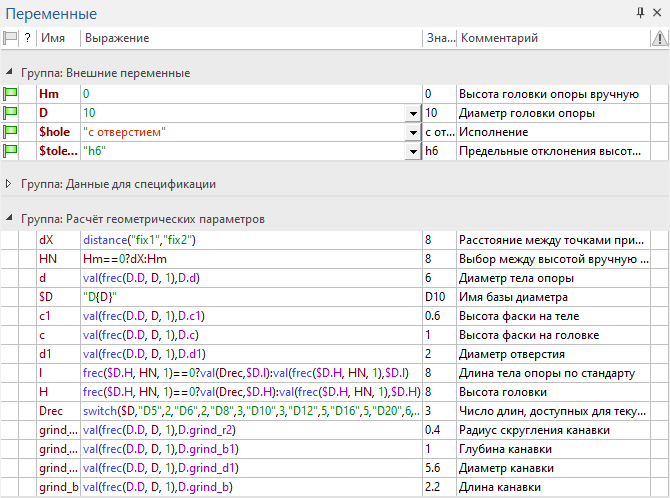Click the flag icon in the column header
Screen dimensions: 670x498
coord(10,38)
